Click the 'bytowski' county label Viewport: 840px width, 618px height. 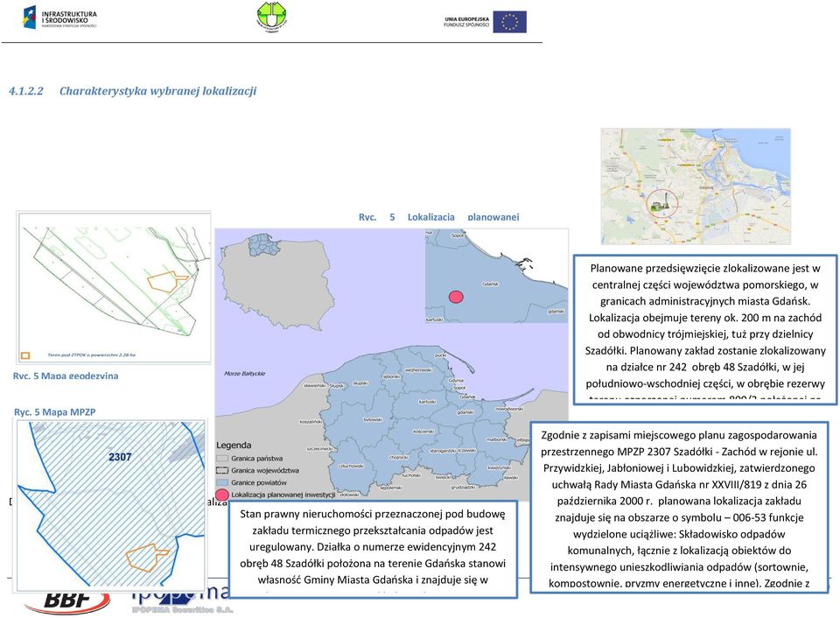tap(373, 419)
